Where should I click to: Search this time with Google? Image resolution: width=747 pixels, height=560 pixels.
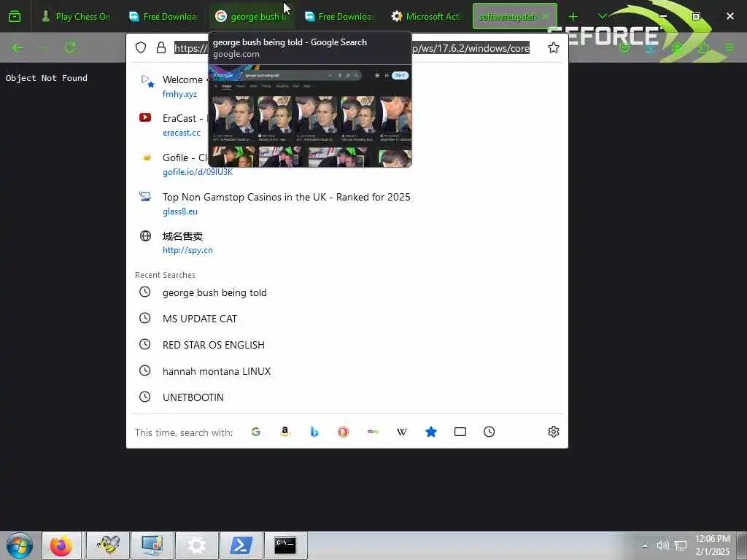[256, 432]
